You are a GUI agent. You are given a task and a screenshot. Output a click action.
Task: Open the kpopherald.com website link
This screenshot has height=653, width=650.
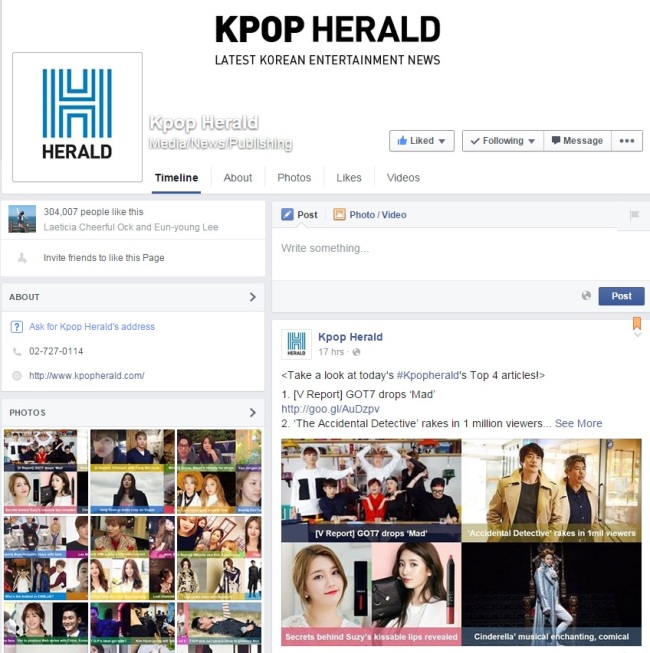point(87,376)
